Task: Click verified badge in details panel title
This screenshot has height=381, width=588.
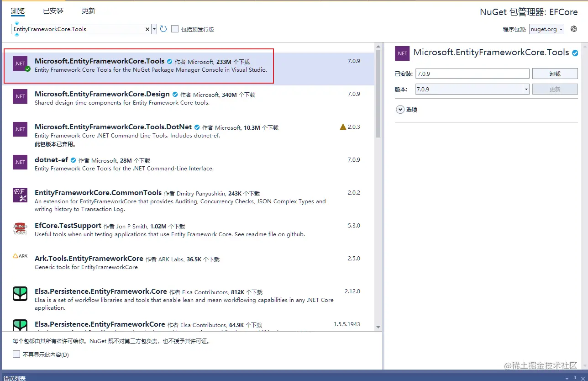Action: [x=575, y=53]
